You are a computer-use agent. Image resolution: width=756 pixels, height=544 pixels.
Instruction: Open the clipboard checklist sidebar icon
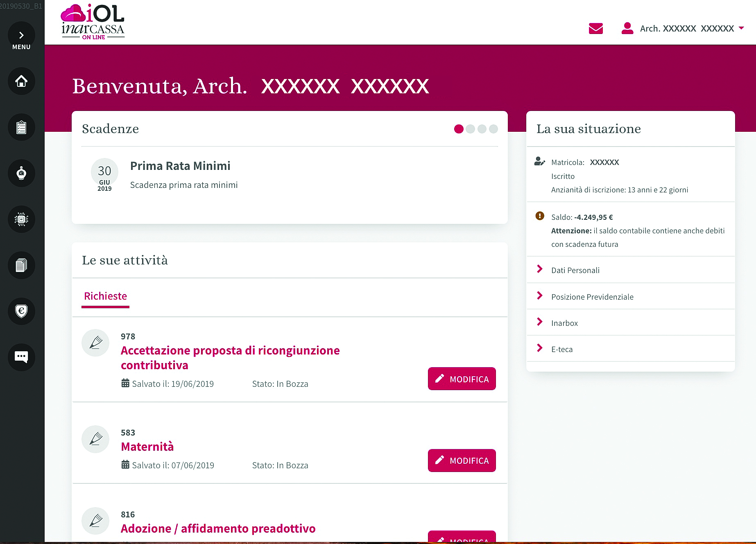coord(21,127)
